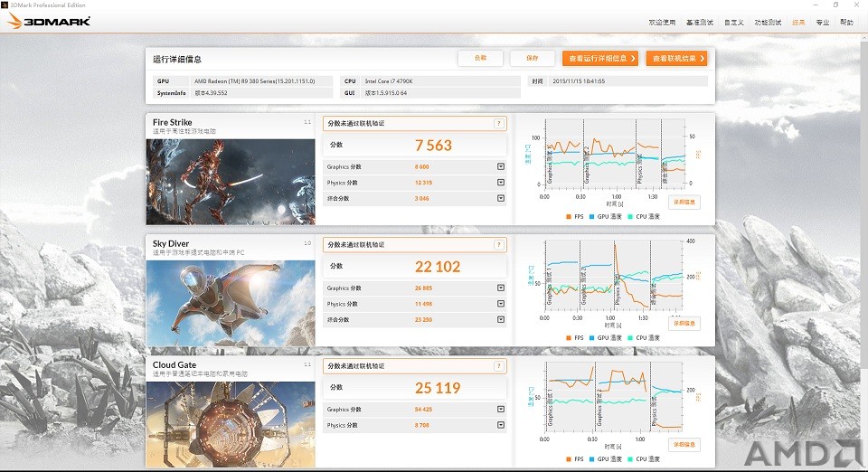868x472 pixels.
Task: Toggle CPU 温度 legend in Sky Diver chart
Action: point(644,337)
